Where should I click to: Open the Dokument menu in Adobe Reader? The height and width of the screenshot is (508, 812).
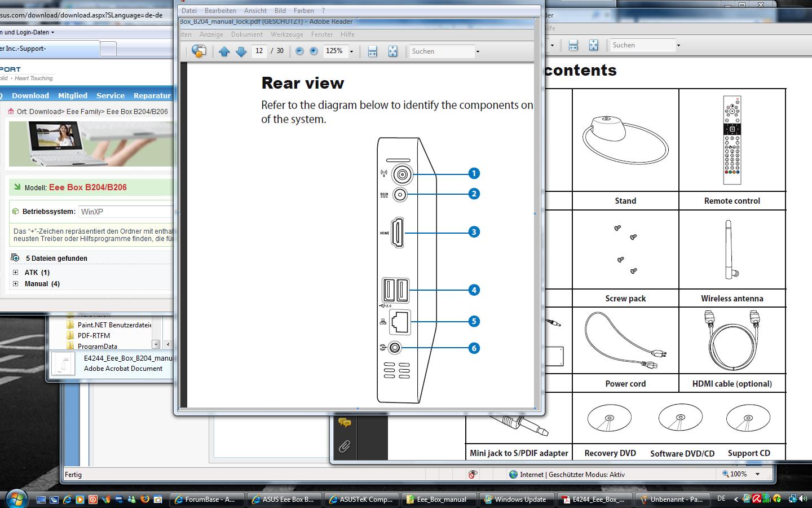click(x=247, y=34)
